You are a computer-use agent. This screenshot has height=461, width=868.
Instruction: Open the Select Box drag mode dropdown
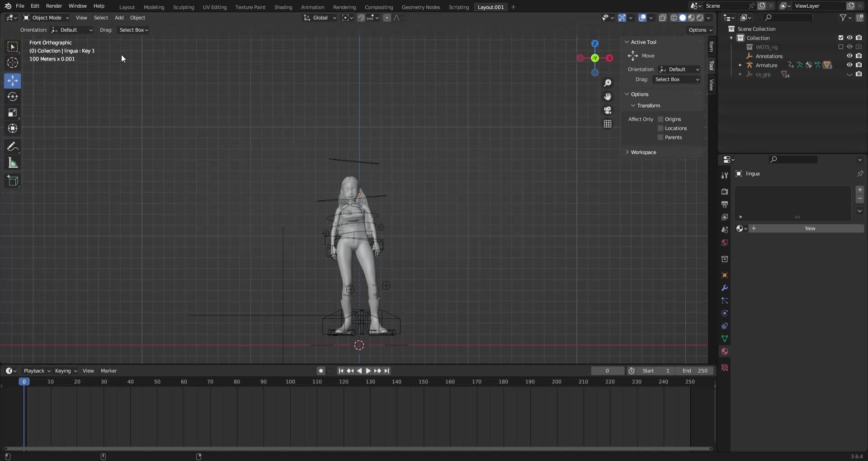pyautogui.click(x=133, y=30)
